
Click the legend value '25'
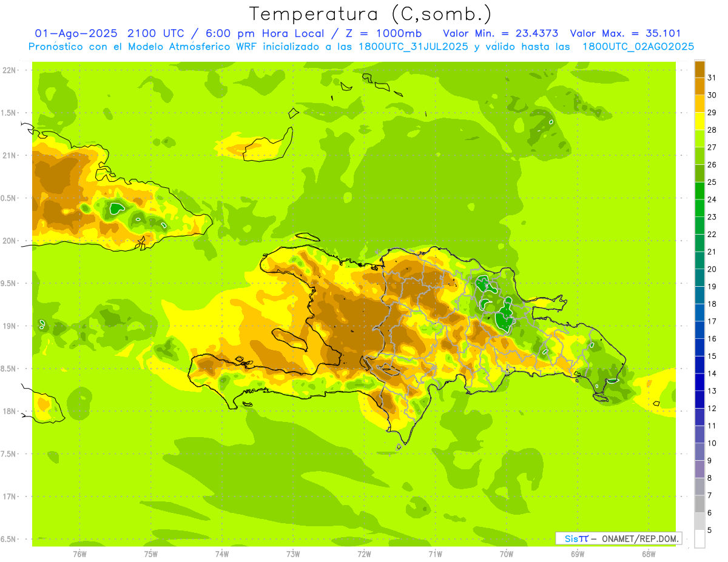712,182
